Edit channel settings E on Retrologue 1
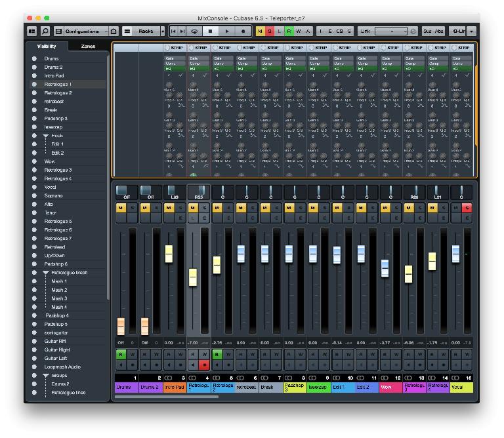Image resolution: width=504 pixels, height=438 pixels. 205,218
